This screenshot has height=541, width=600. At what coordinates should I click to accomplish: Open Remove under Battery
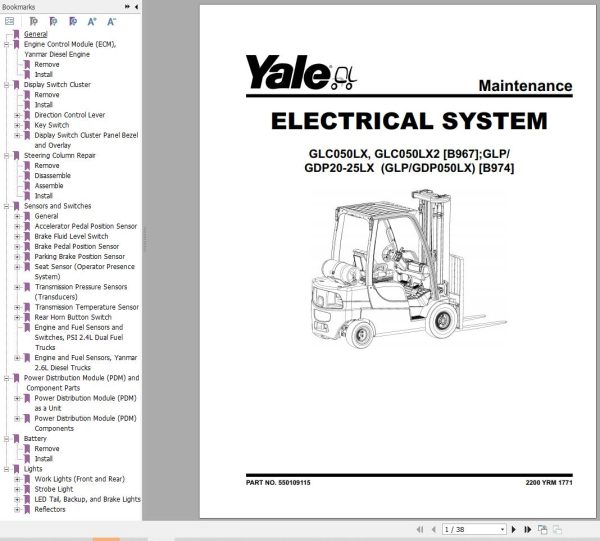47,448
